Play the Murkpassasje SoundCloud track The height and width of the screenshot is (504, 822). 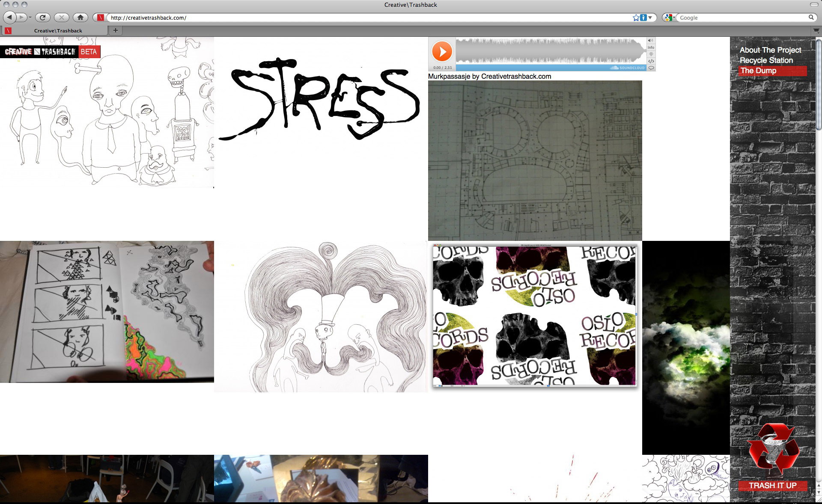coord(442,52)
